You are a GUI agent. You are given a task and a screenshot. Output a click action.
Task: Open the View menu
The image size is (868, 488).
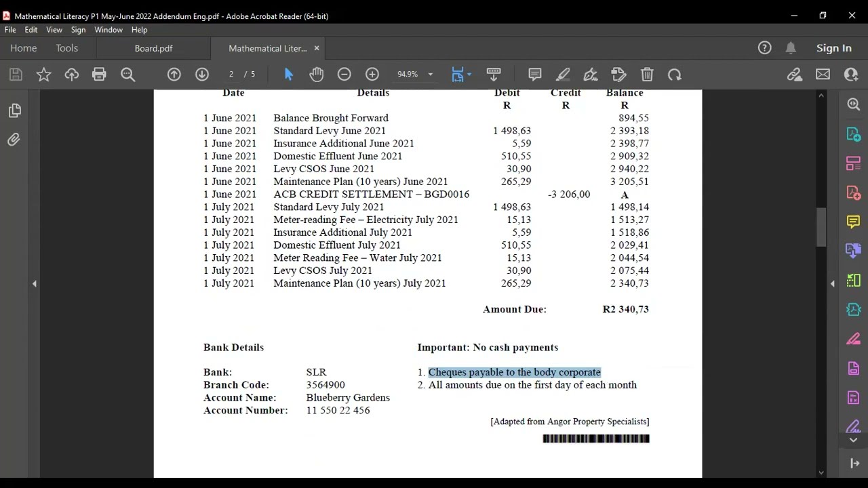tap(54, 30)
